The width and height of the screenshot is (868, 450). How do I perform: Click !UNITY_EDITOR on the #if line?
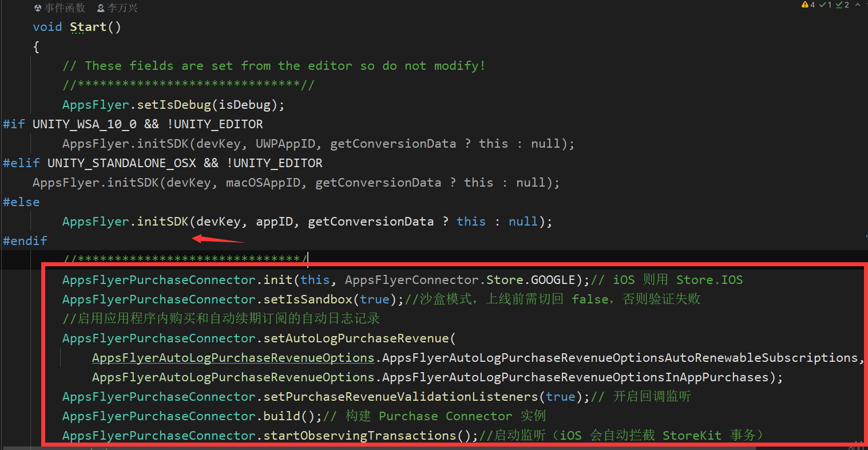pyautogui.click(x=215, y=124)
